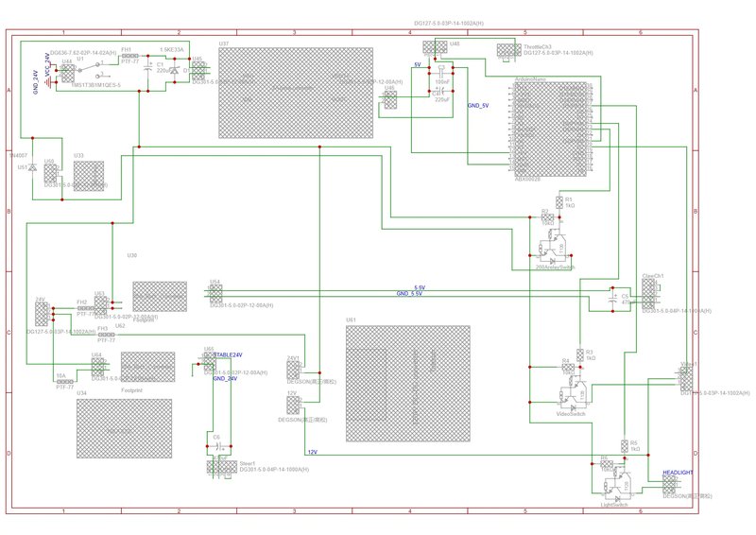
Task: Click capacitor C6 above Steer1
Action: (x=219, y=446)
